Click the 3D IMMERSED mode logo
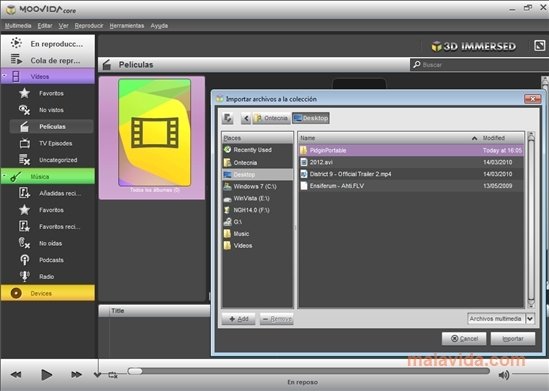The image size is (549, 391). pos(473,46)
